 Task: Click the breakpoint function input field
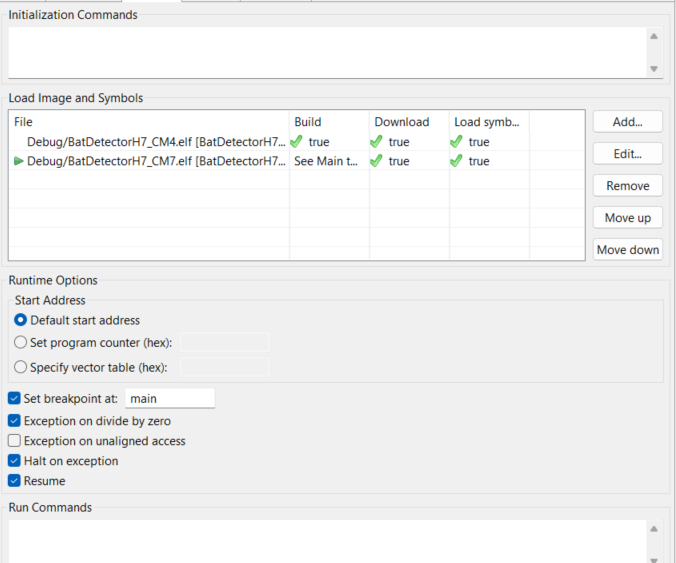point(170,398)
